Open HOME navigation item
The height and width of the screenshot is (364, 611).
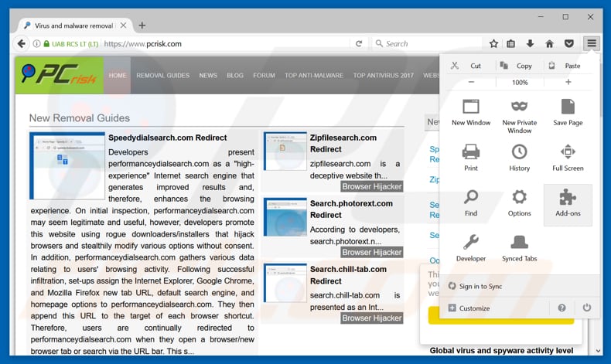coord(118,75)
